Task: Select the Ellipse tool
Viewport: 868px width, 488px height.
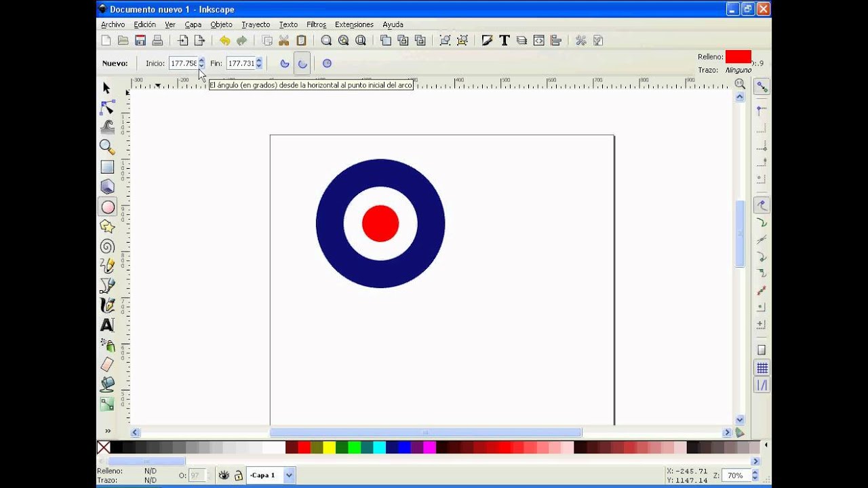Action: (107, 207)
